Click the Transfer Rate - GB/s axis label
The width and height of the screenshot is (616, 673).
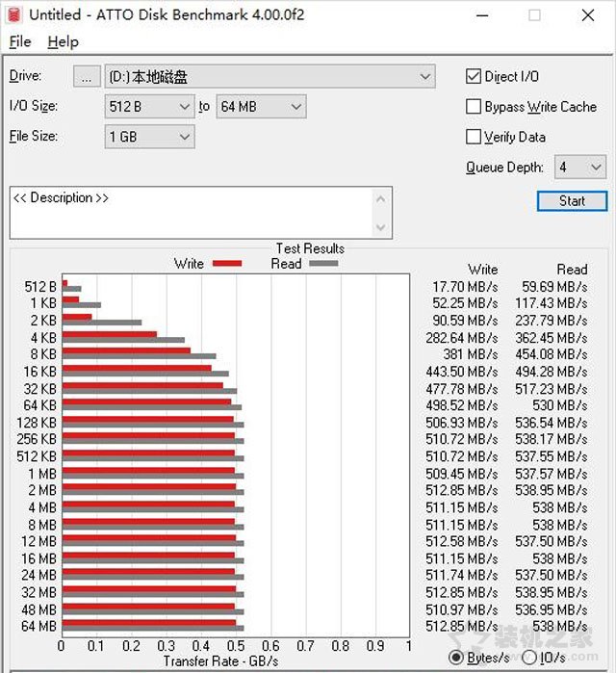click(220, 661)
